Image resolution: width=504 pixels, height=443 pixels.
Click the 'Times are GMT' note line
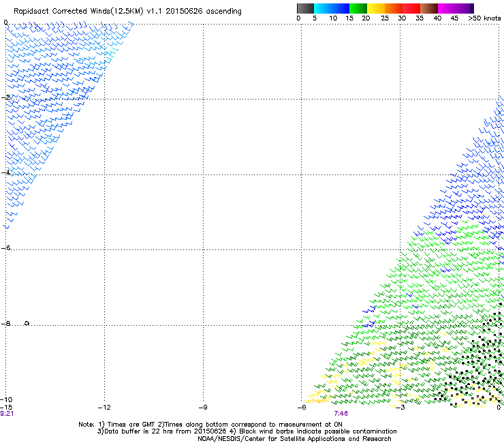(x=210, y=425)
